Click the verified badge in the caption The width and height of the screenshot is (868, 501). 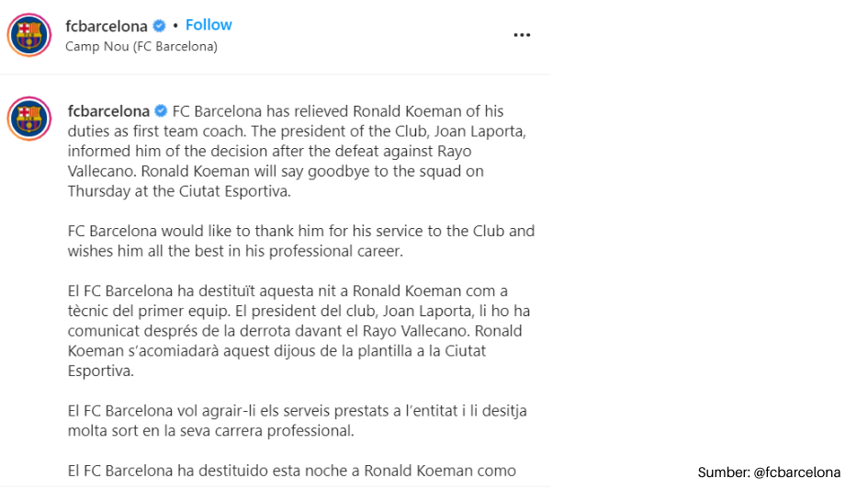[161, 111]
